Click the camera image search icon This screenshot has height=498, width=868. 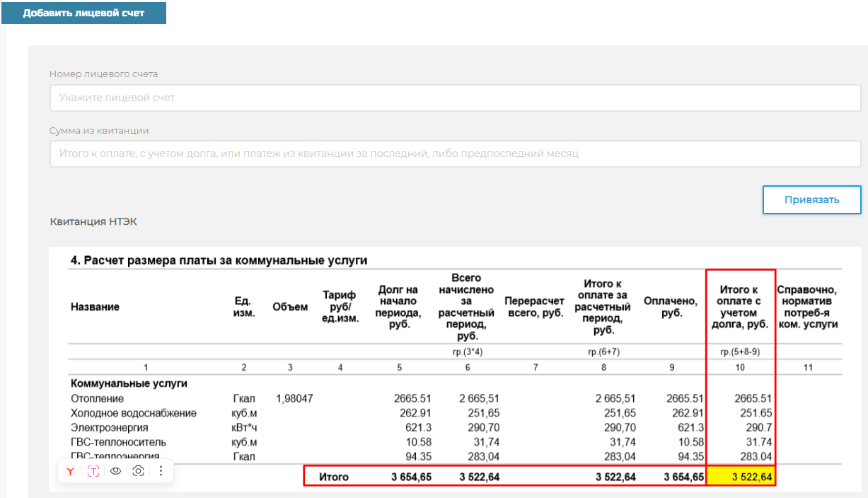pos(139,471)
